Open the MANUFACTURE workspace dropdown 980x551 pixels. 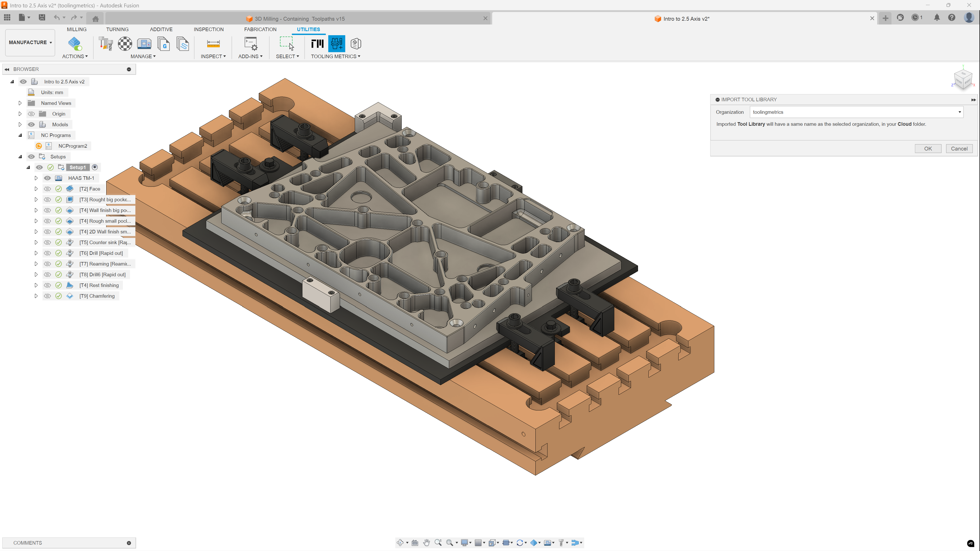[x=30, y=42]
